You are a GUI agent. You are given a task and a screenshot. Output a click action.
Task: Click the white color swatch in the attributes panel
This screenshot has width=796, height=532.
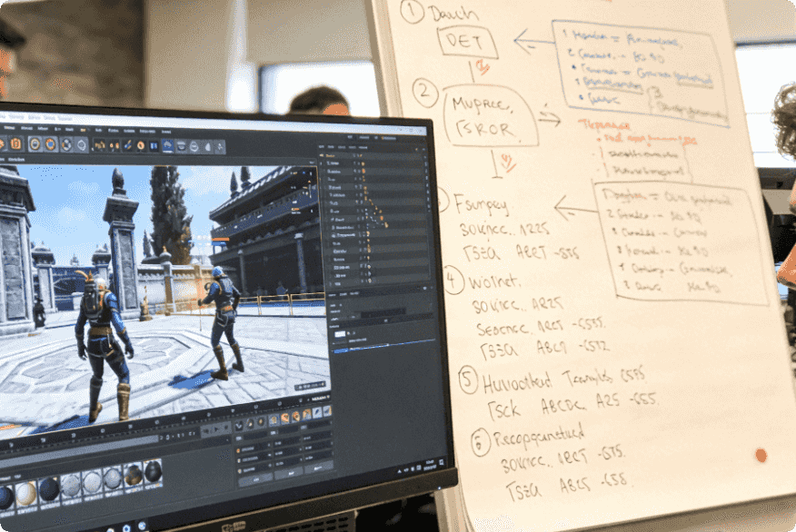tap(342, 334)
